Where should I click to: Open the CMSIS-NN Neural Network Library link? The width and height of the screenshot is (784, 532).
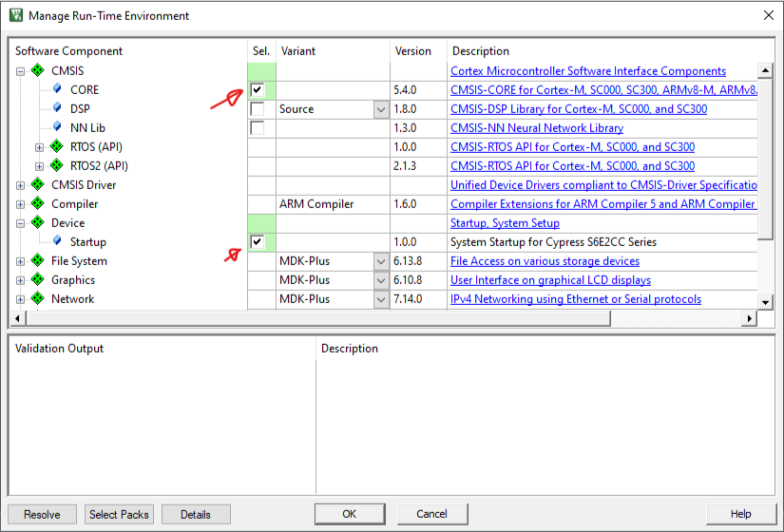point(536,128)
